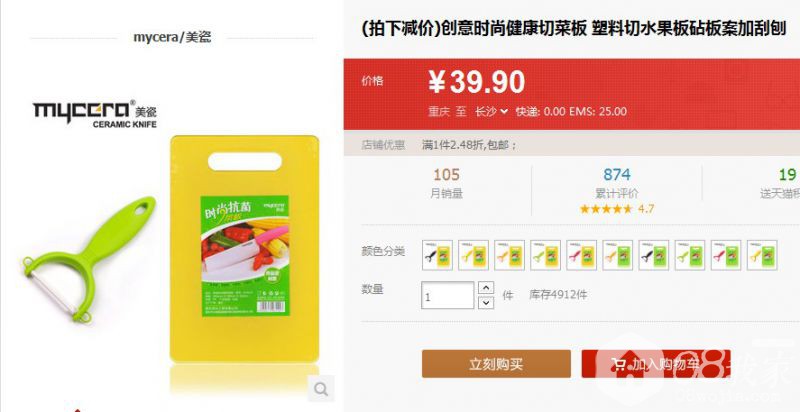Click the 105 月销量 monthly sales stat

[x=447, y=183]
